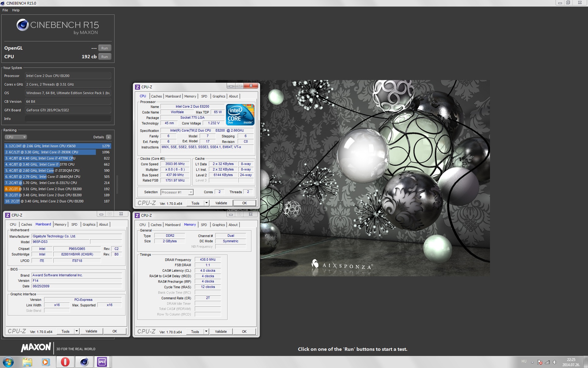Click the Details arrow button in Ranking
The height and width of the screenshot is (368, 588).
(109, 137)
